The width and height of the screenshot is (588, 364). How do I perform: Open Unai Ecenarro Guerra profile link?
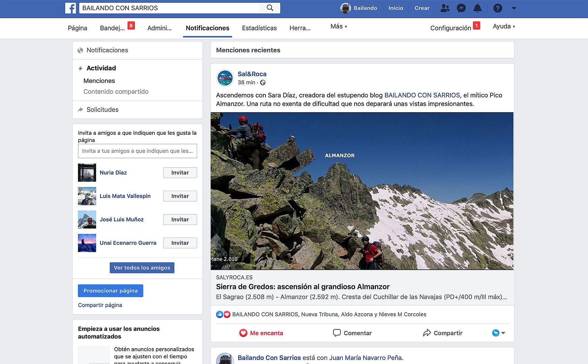[128, 243]
